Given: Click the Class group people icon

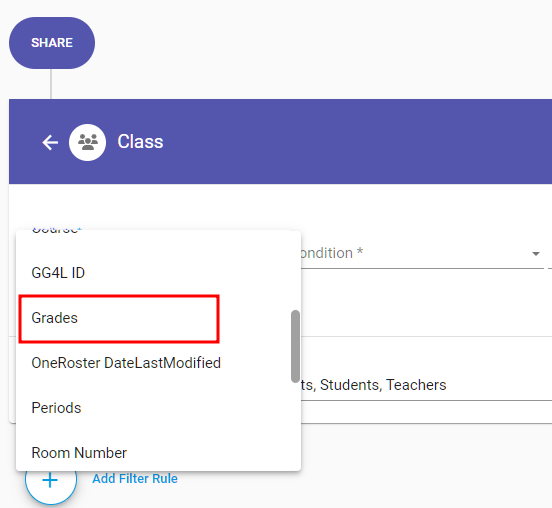Looking at the screenshot, I should pos(87,142).
